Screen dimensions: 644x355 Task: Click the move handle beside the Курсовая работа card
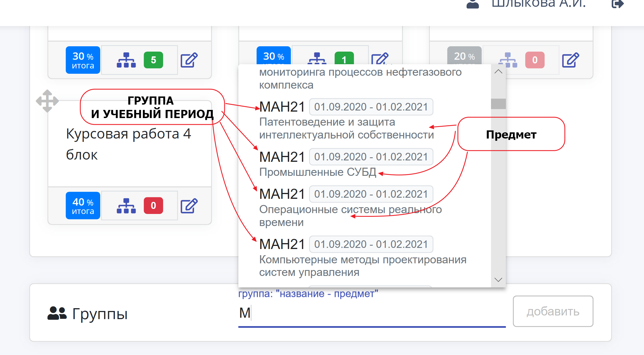[47, 101]
